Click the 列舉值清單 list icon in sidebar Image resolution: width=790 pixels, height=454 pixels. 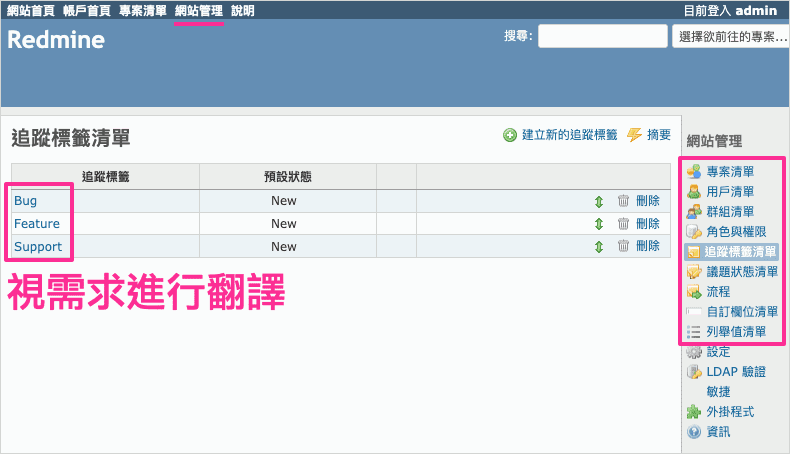point(694,332)
